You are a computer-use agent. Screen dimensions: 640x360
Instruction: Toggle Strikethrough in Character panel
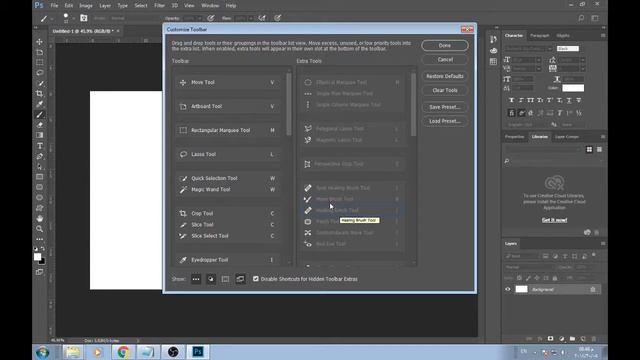pos(579,100)
